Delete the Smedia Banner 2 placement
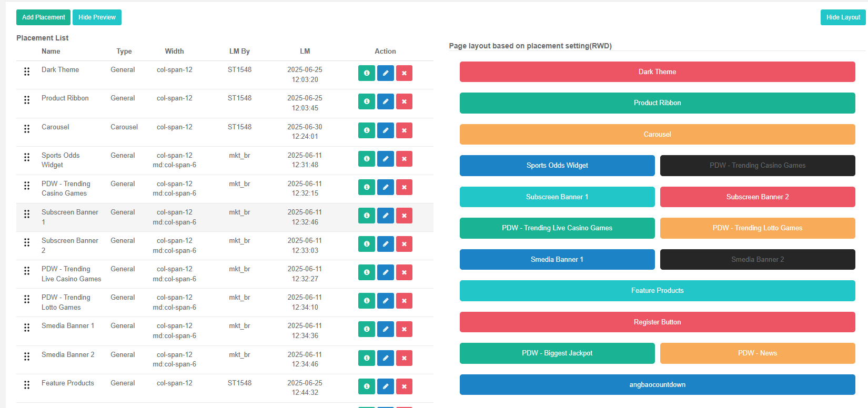Image resolution: width=868 pixels, height=408 pixels. point(404,358)
